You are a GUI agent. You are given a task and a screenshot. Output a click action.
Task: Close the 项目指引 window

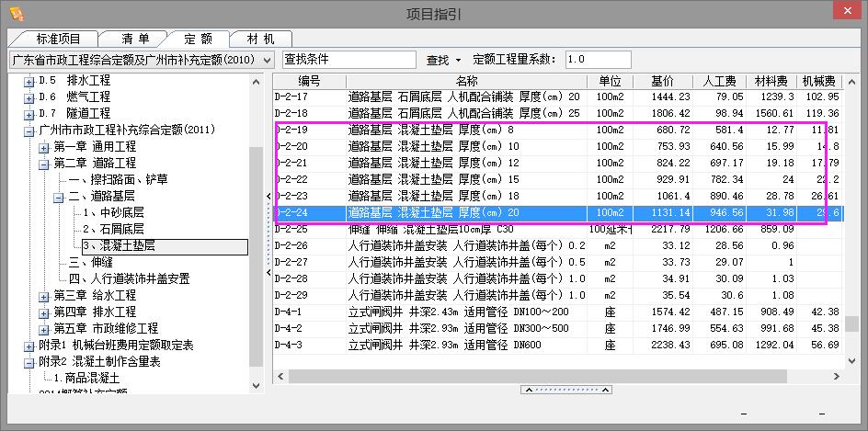coord(848,11)
